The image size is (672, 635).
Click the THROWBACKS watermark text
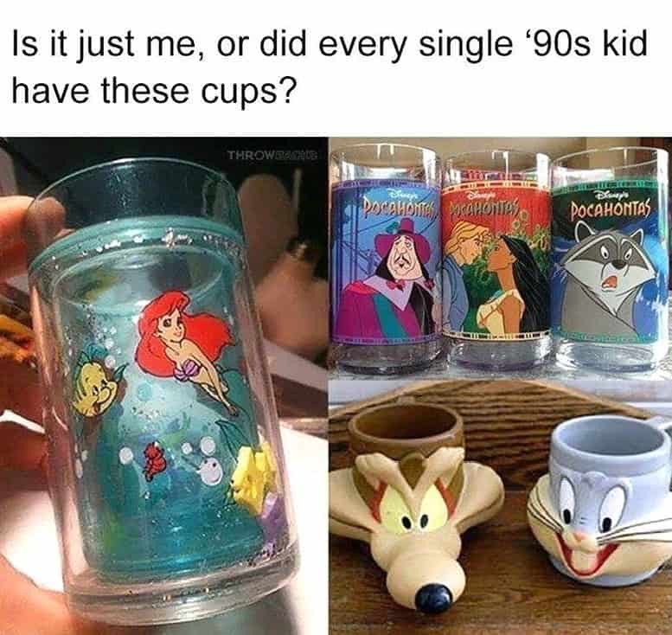[272, 155]
